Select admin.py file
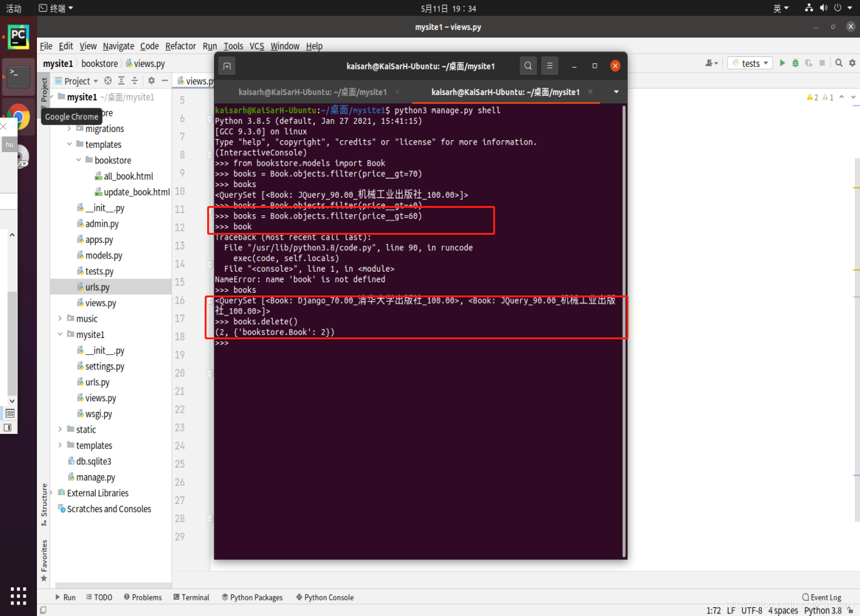860x616 pixels. click(98, 223)
